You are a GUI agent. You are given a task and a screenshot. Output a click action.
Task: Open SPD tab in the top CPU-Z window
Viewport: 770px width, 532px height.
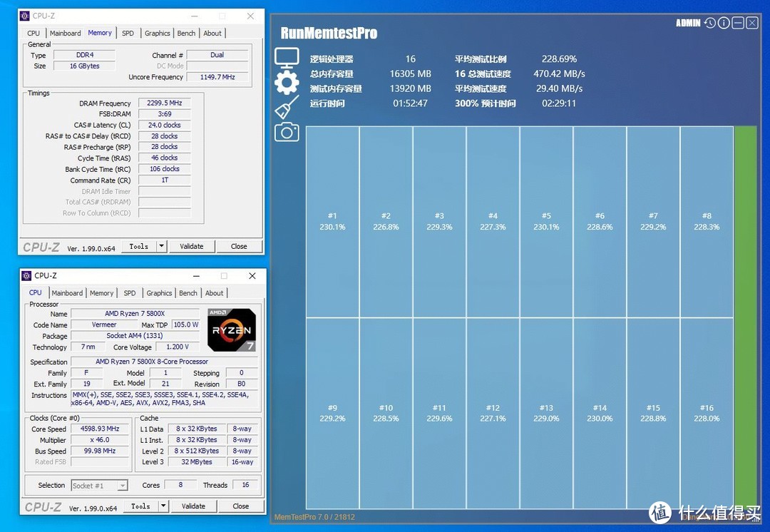128,33
